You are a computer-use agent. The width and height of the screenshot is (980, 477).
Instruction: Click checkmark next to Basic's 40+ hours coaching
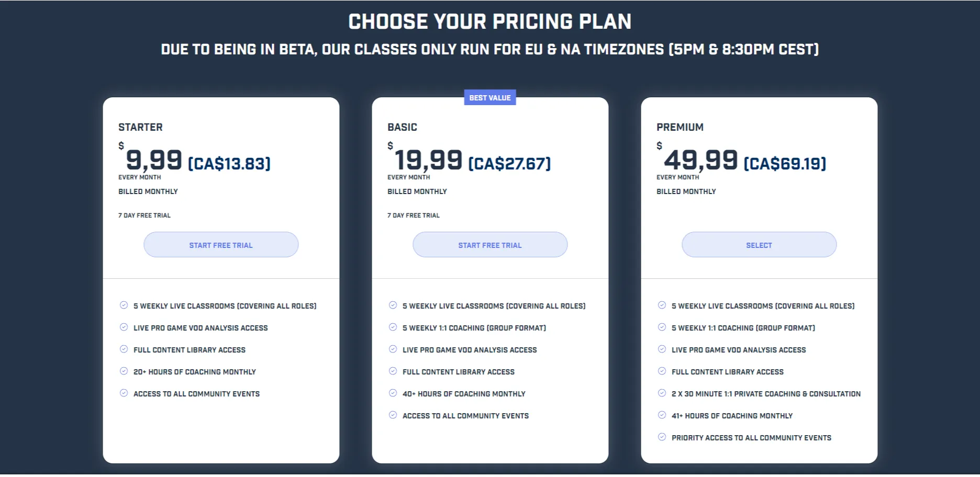click(x=393, y=393)
